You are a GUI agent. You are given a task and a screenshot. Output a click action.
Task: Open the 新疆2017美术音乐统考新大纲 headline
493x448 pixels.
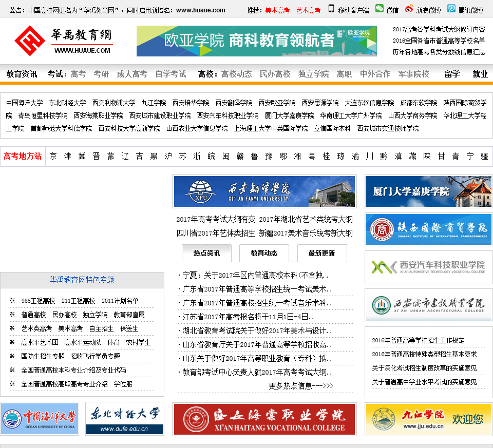[x=306, y=233]
